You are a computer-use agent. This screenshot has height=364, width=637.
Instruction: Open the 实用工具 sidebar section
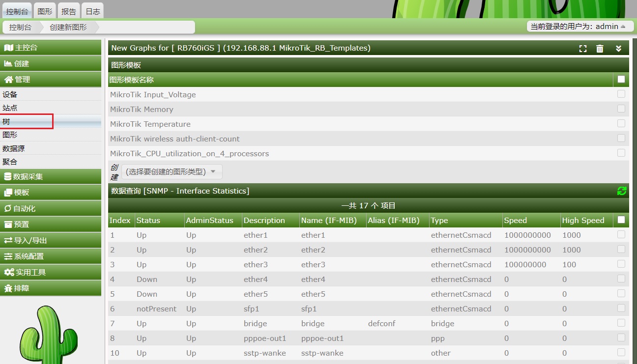51,272
